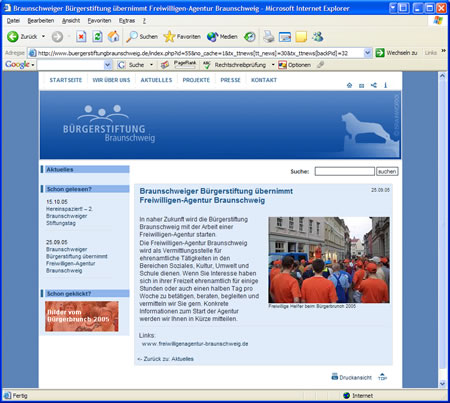Click the info 'i' icon in header

tap(385, 85)
